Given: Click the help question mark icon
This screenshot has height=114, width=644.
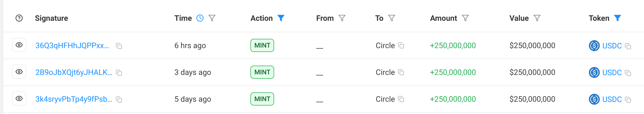Looking at the screenshot, I should 19,18.
